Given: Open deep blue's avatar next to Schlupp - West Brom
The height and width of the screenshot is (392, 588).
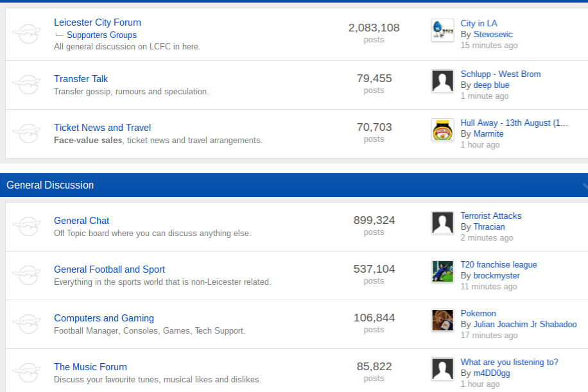Looking at the screenshot, I should click(442, 81).
